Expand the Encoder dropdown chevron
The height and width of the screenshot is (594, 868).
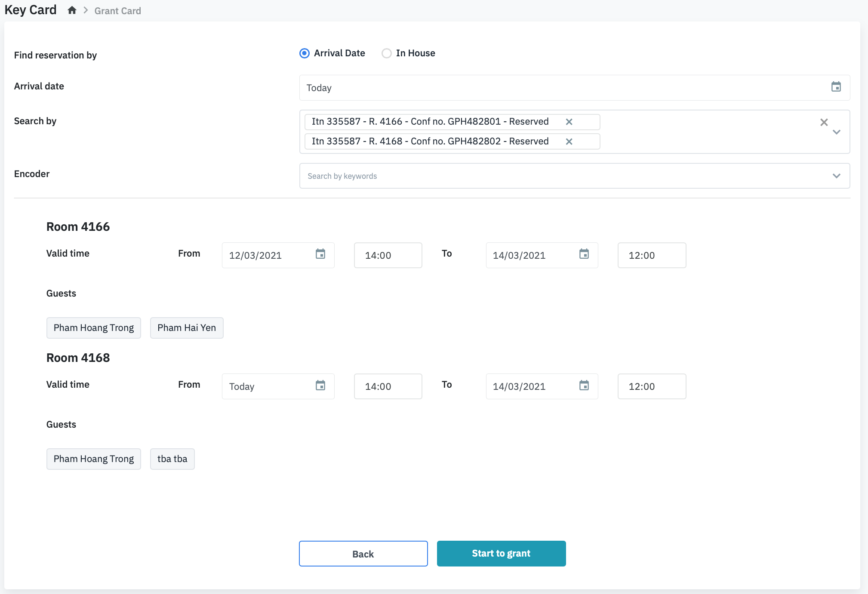point(836,176)
